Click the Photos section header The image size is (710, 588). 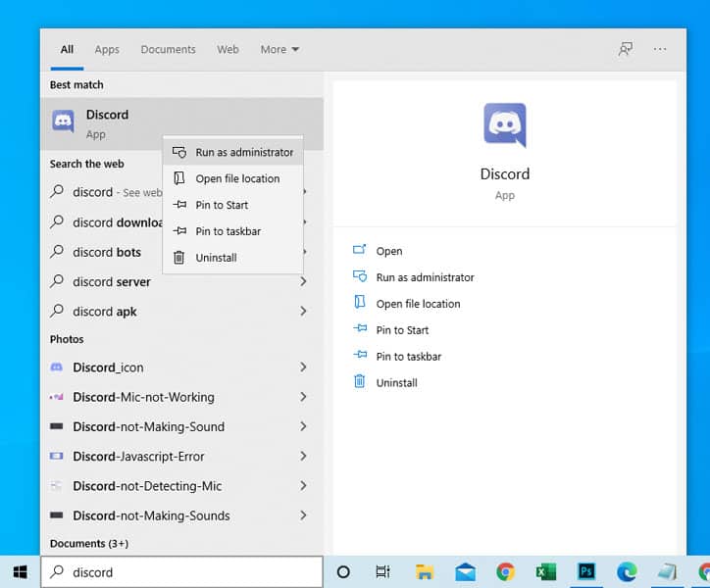67,339
